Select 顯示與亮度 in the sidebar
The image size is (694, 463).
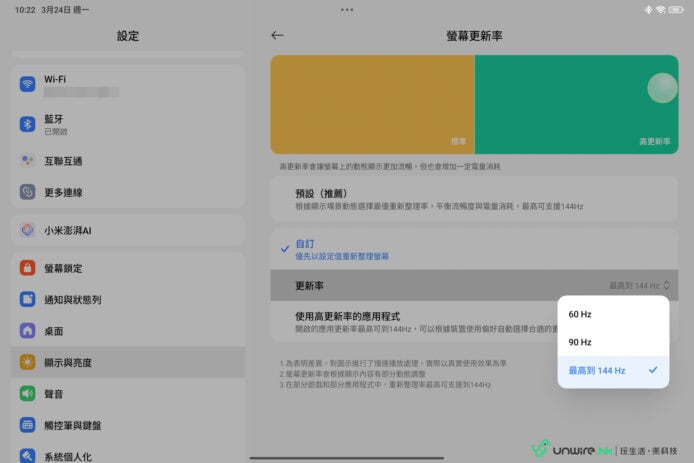128,362
